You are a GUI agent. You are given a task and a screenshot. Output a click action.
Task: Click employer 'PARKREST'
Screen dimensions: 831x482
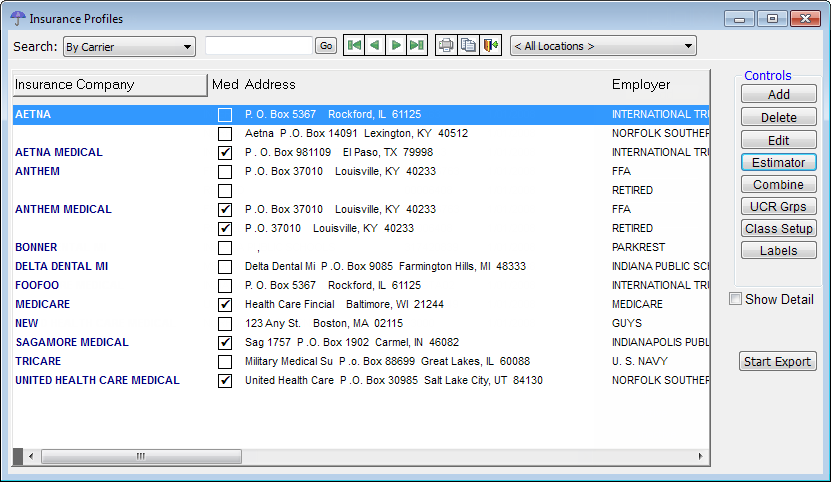(638, 248)
